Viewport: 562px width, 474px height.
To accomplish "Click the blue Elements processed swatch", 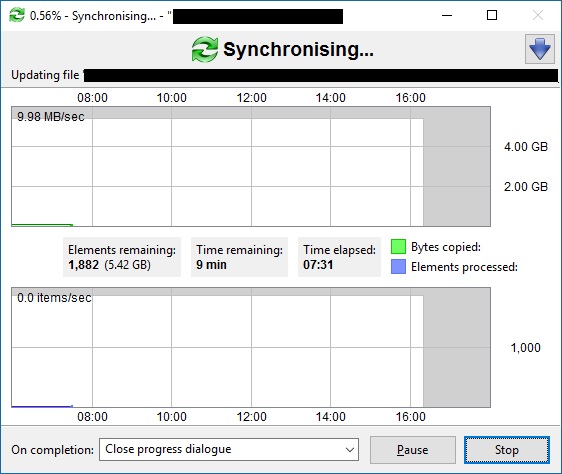I will (398, 266).
